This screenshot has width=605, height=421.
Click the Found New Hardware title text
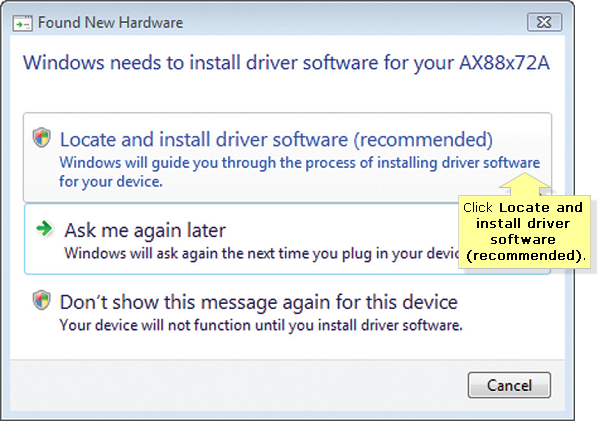pyautogui.click(x=110, y=23)
